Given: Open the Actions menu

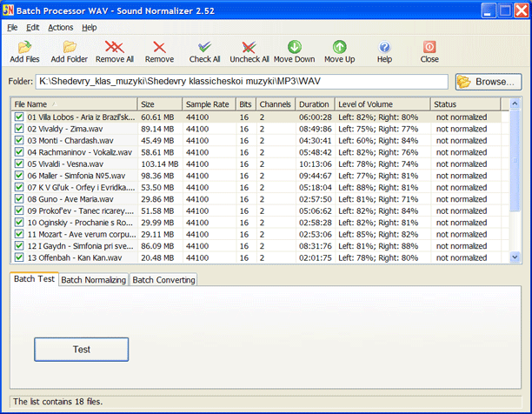Looking at the screenshot, I should (60, 28).
